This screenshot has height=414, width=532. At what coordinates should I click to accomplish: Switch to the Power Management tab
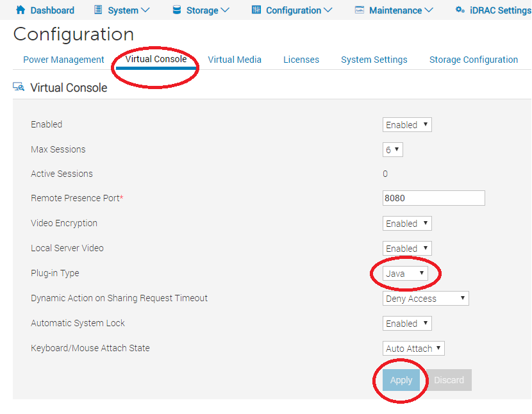point(63,59)
